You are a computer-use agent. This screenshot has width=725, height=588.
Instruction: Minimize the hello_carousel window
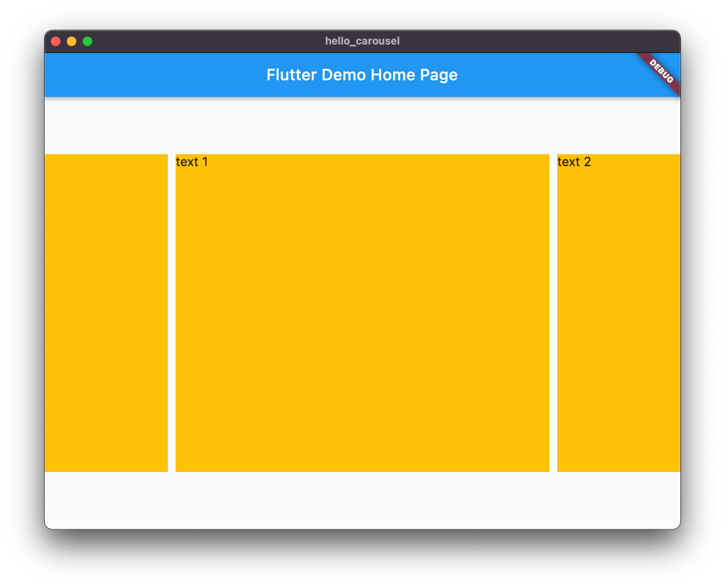point(71,41)
